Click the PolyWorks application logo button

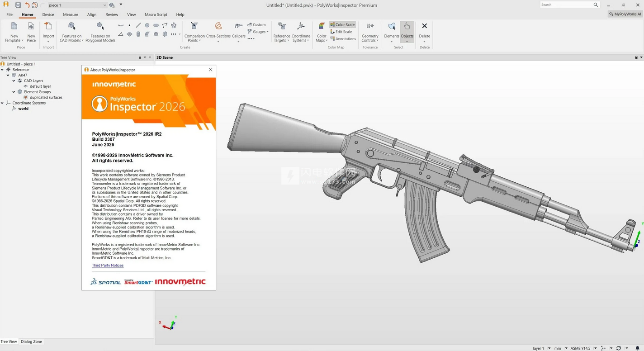(x=6, y=5)
